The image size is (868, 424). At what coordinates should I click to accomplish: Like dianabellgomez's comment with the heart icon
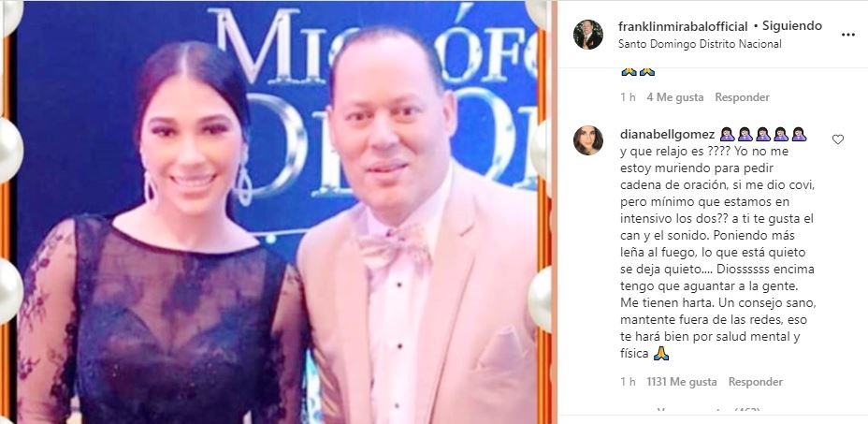tap(837, 139)
